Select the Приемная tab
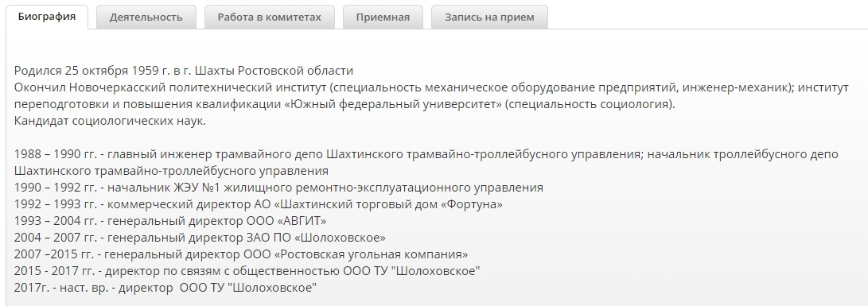The image size is (868, 306). click(x=383, y=17)
